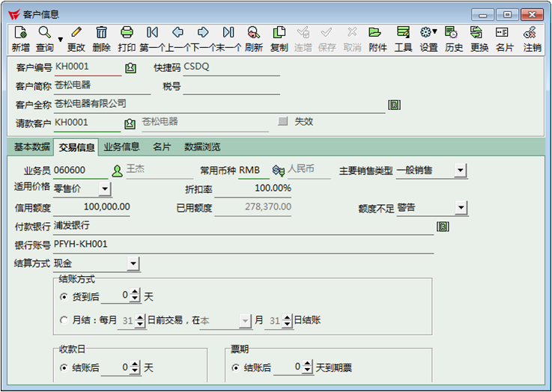Open the 业务信息 tab

121,147
